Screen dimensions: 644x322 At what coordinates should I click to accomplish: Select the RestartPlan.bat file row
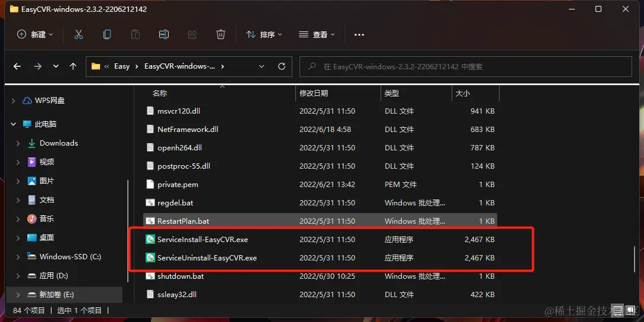click(x=320, y=221)
